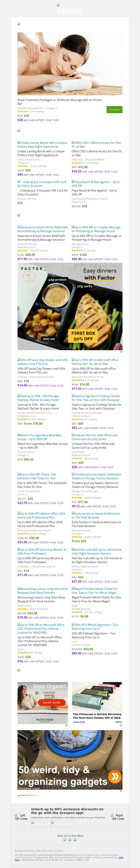Open the first social icon under Visit Us
The image size is (140, 868).
click(x=65, y=840)
